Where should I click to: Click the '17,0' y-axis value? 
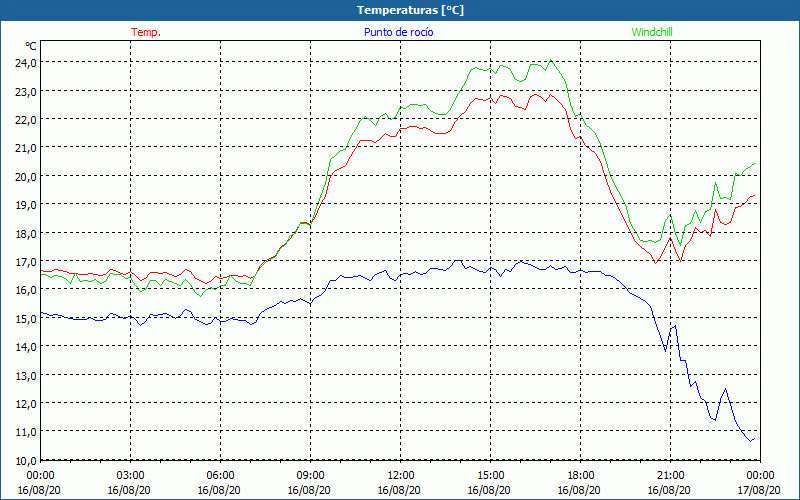pyautogui.click(x=26, y=261)
